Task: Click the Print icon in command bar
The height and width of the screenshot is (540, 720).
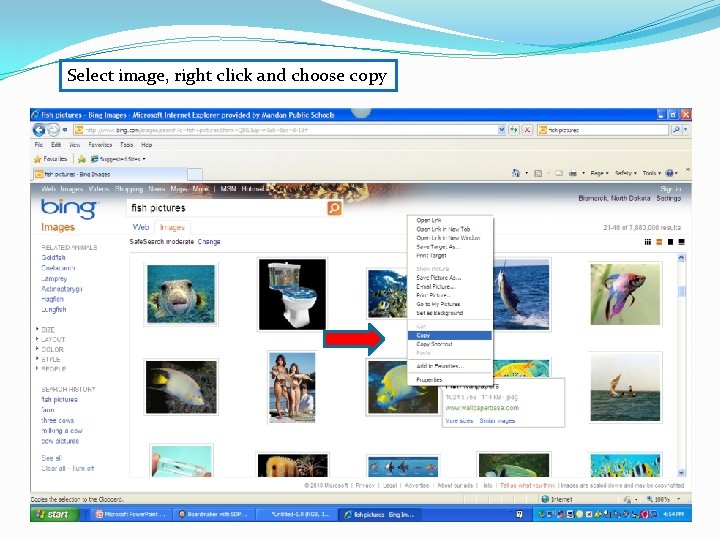Action: pyautogui.click(x=573, y=173)
